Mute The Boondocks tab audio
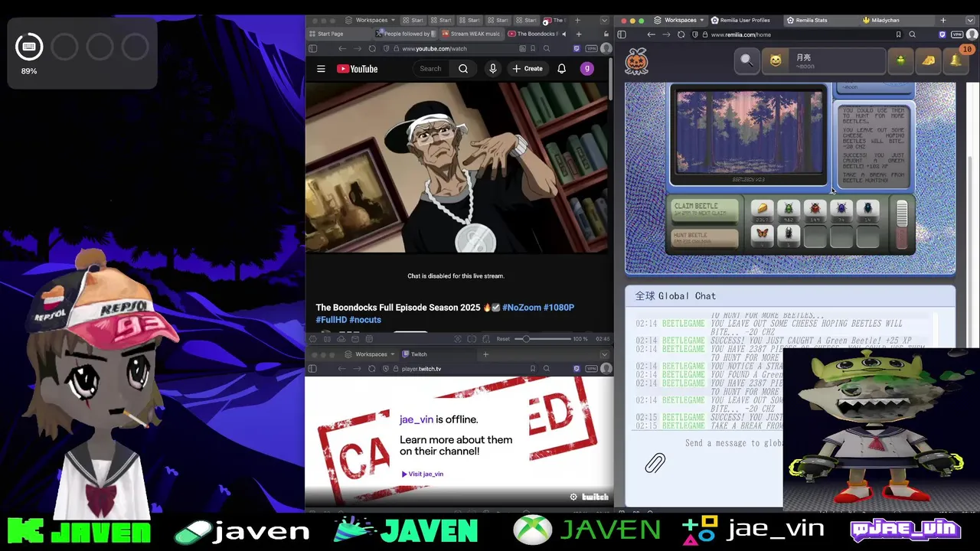980x551 pixels. click(564, 34)
